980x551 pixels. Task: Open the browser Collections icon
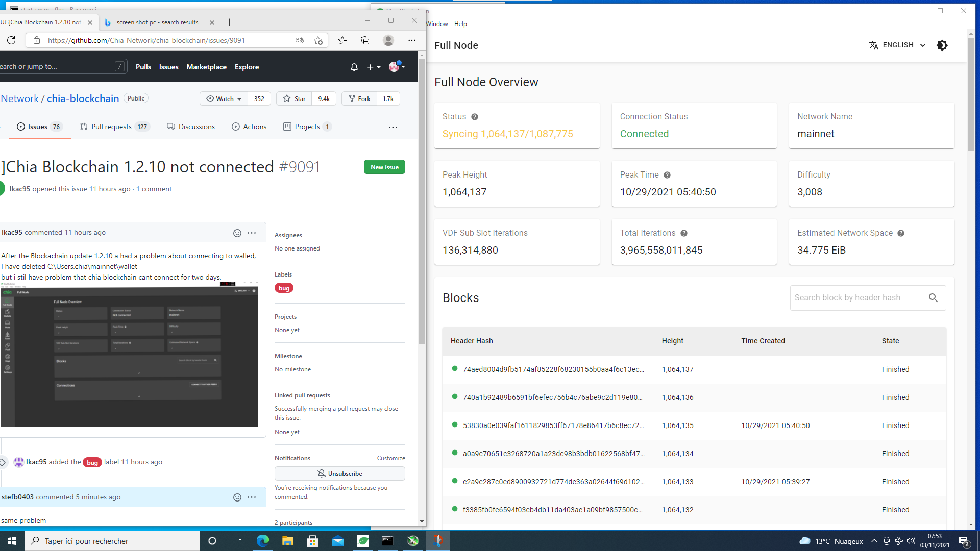[365, 40]
